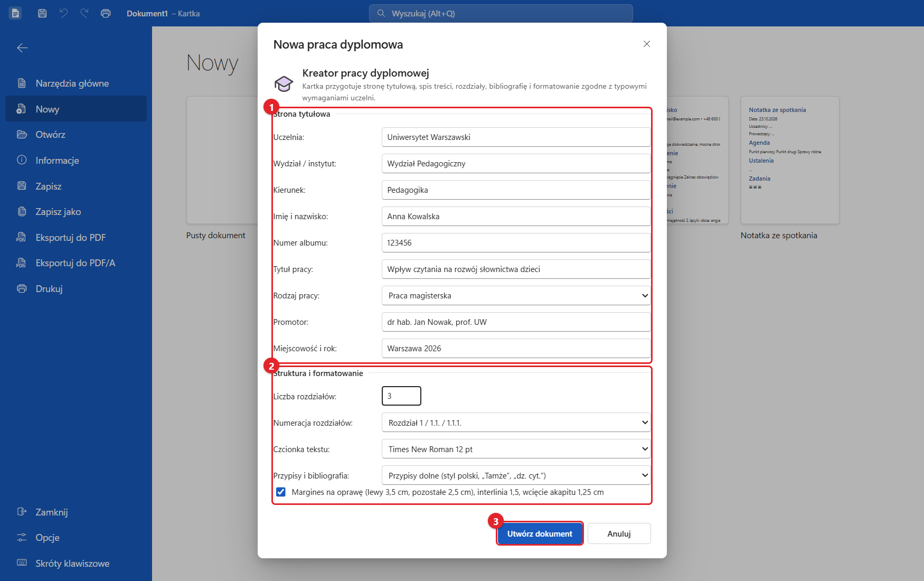Choose Zapisz jako in the sidebar

76,212
